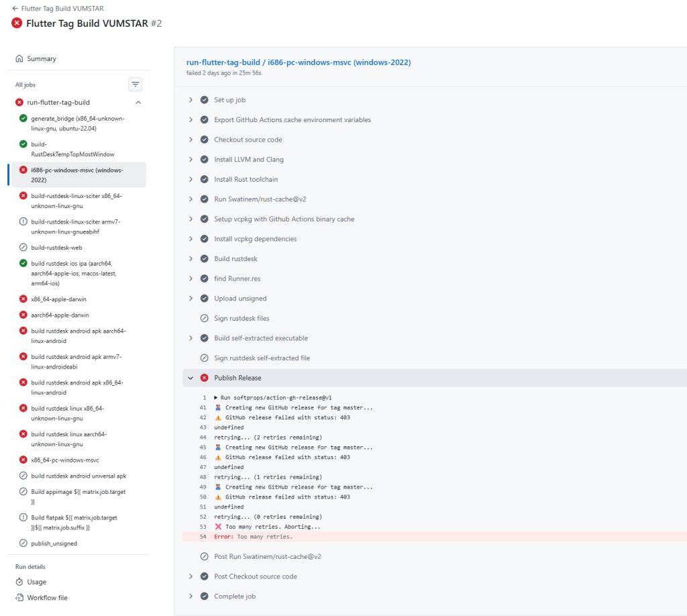
Task: Select the publish_unsigned job
Action: coord(54,544)
